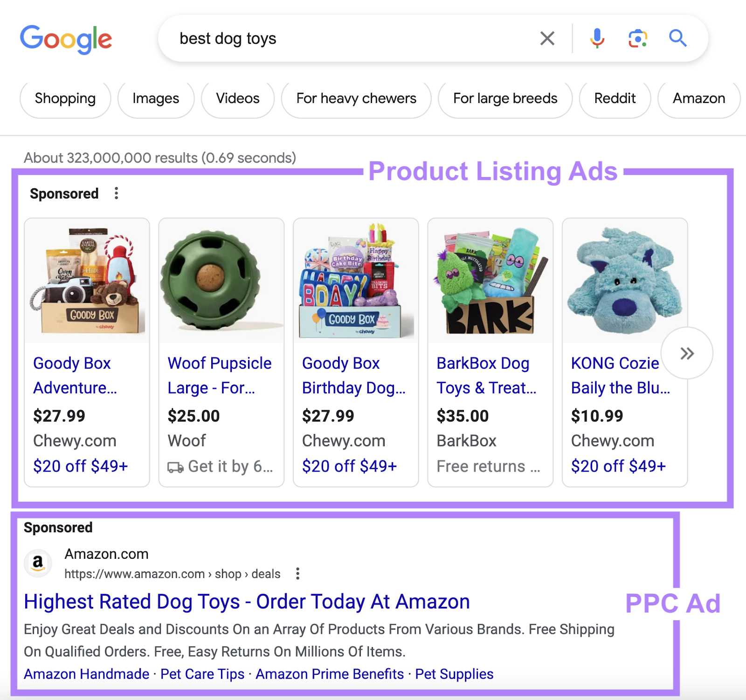The width and height of the screenshot is (746, 700).
Task: Open the three-dot menu beside the Amazon URL
Action: coord(297,574)
